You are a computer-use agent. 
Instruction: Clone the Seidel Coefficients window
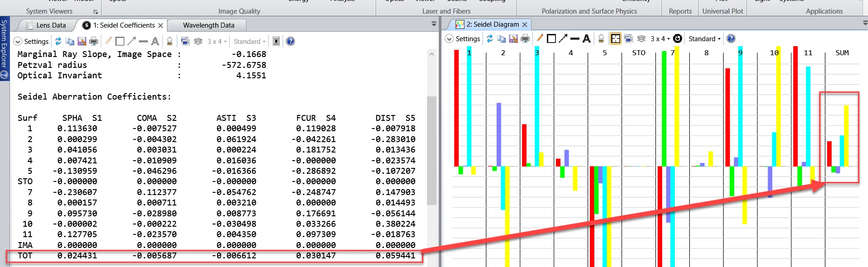(x=185, y=41)
